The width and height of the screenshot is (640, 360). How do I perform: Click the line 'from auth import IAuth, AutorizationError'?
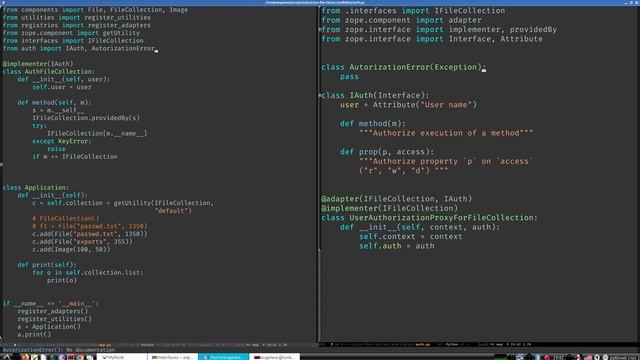(x=78, y=49)
